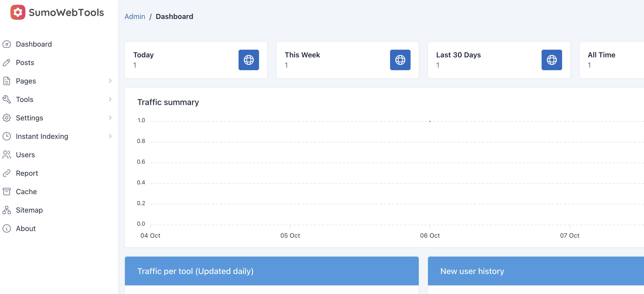The image size is (644, 294).
Task: Go to Users in the sidebar
Action: click(x=25, y=155)
